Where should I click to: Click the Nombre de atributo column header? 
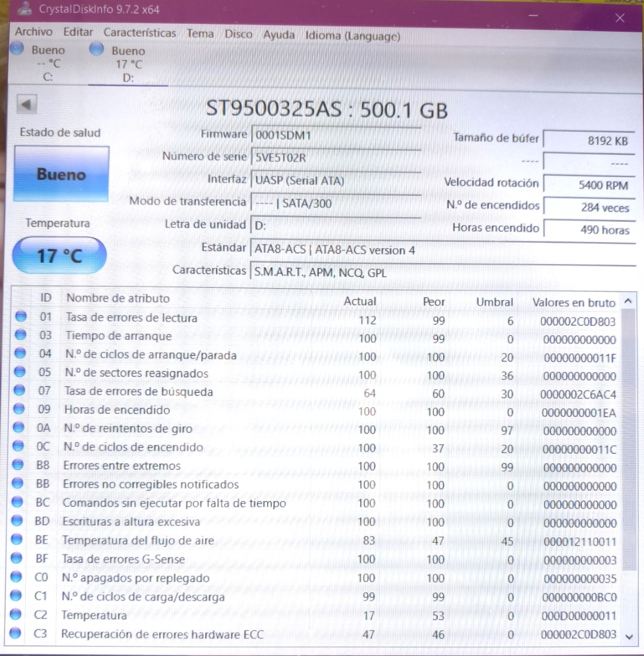118,298
